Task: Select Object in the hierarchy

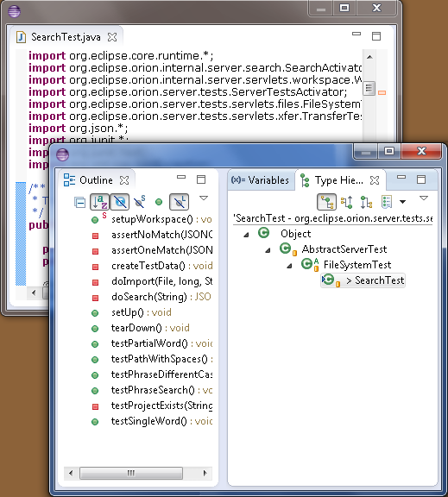Action: click(x=295, y=234)
